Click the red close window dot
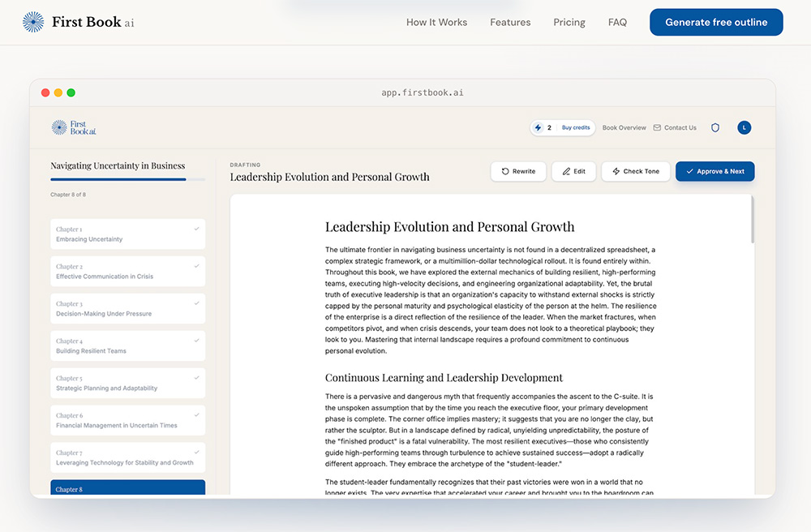This screenshot has height=532, width=811. (45, 92)
